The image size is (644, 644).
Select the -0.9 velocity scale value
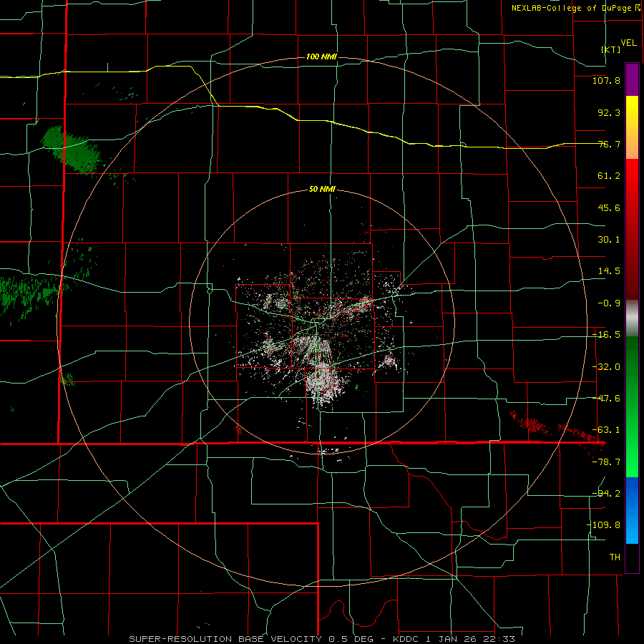609,303
